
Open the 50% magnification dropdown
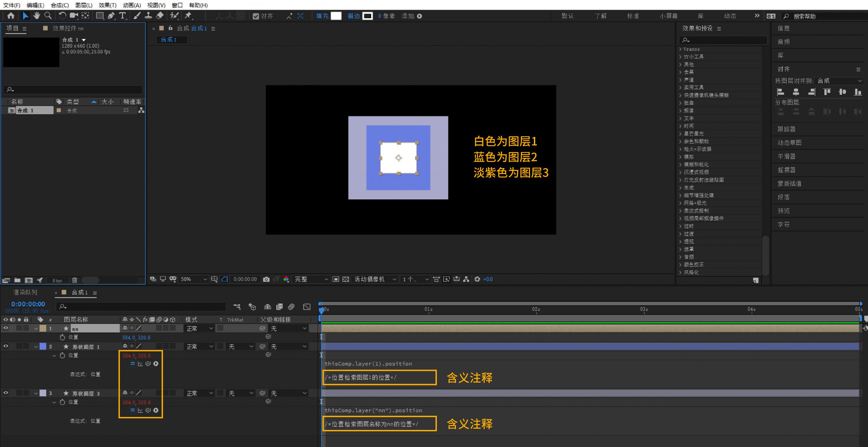tap(193, 279)
